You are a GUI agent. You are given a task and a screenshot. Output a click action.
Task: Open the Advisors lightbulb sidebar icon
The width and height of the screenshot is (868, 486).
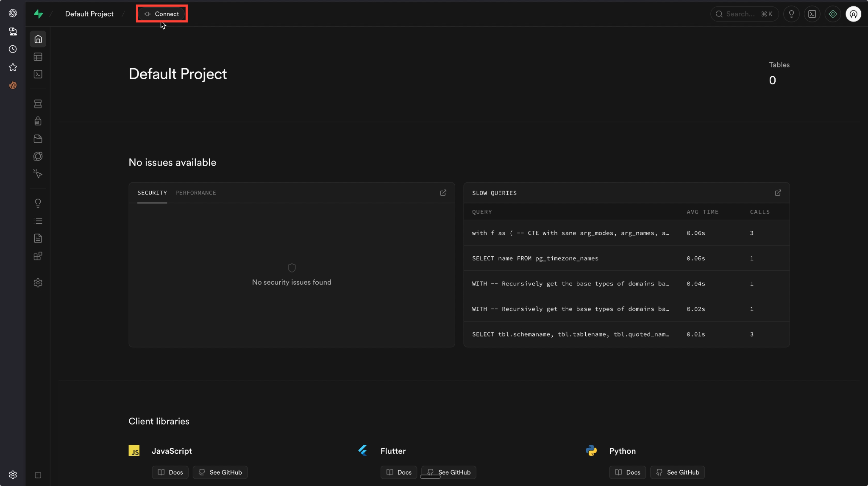(x=38, y=203)
